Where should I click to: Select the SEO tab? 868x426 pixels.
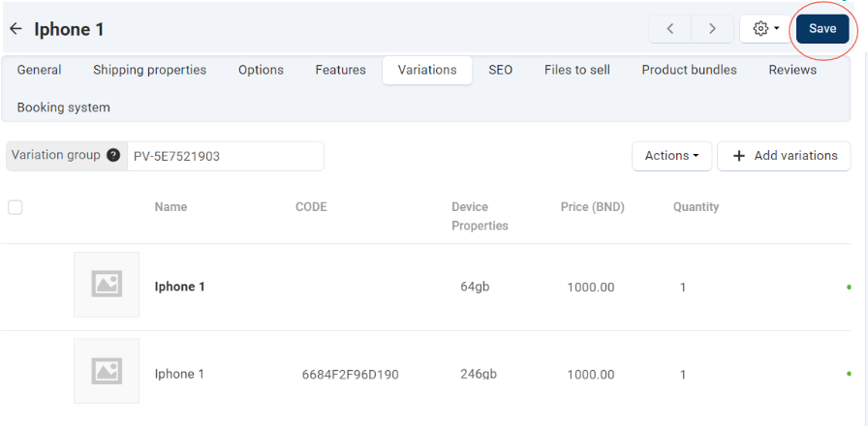(500, 70)
